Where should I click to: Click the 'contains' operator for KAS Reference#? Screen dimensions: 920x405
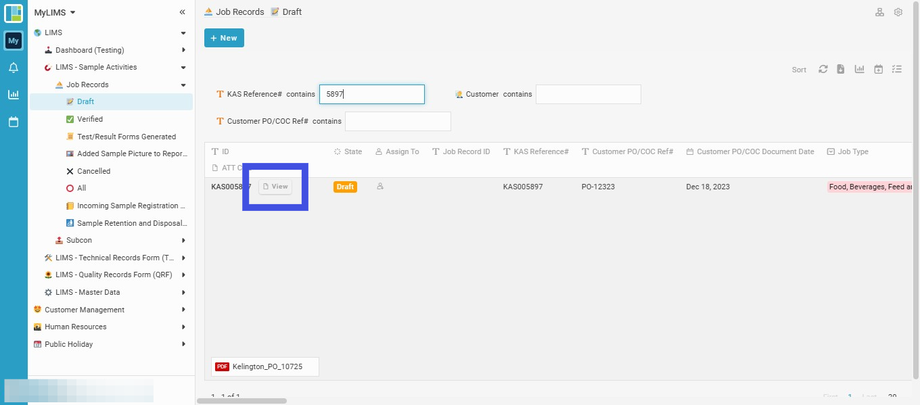(301, 94)
